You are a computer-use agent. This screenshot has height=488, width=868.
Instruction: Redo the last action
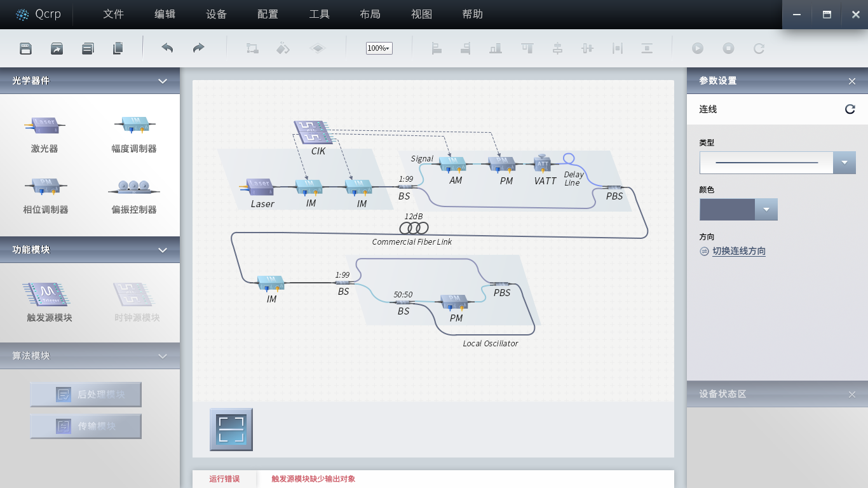pyautogui.click(x=198, y=48)
